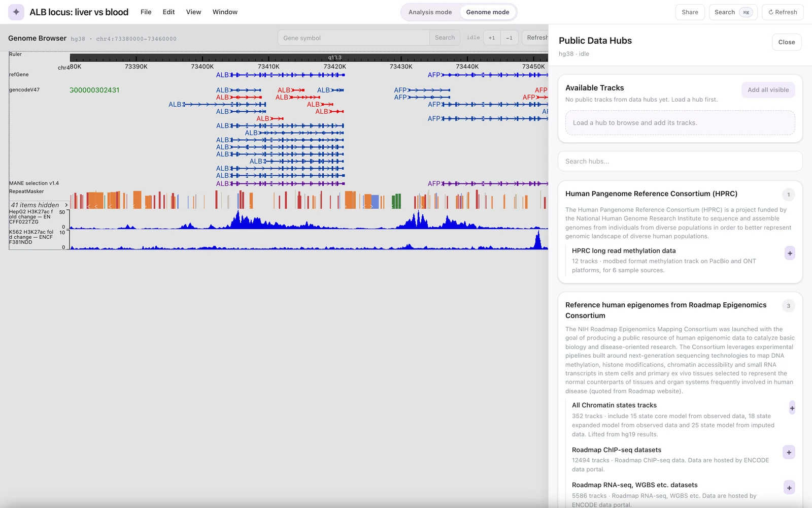Focus the Search hubs field

pyautogui.click(x=680, y=161)
